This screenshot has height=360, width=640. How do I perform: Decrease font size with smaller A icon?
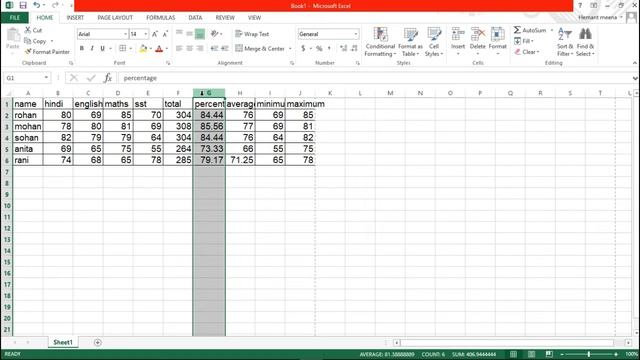(x=165, y=34)
